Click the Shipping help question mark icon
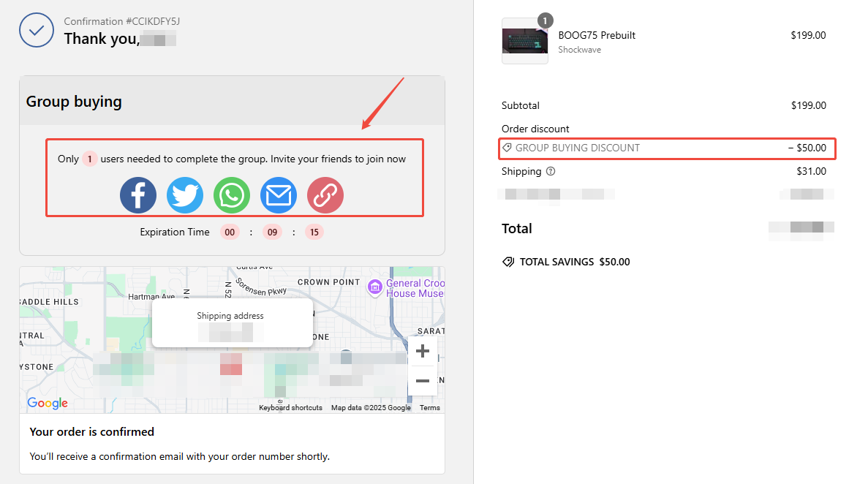Viewport: 868px width, 484px height. [x=551, y=172]
